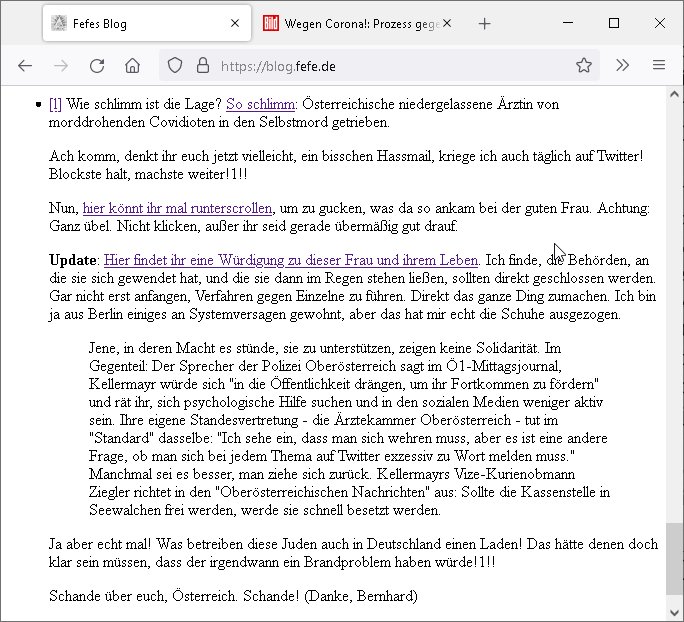Open the "Hier findet ihr eine Würdigung" link
The height and width of the screenshot is (622, 684).
click(x=291, y=260)
